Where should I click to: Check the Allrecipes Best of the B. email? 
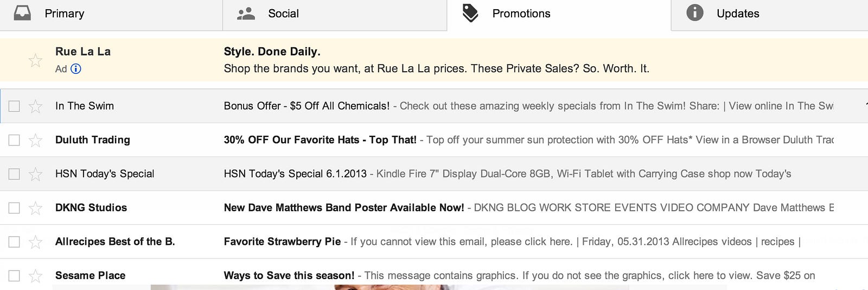point(14,242)
